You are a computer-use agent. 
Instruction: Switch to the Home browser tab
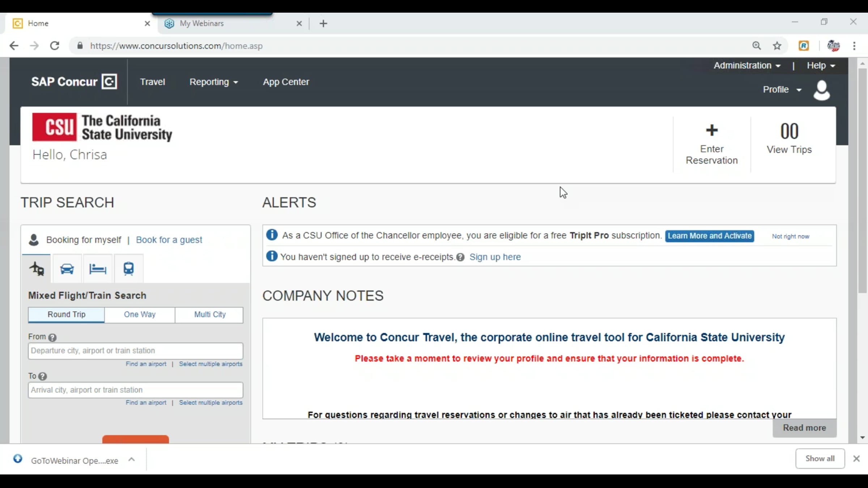coord(81,23)
